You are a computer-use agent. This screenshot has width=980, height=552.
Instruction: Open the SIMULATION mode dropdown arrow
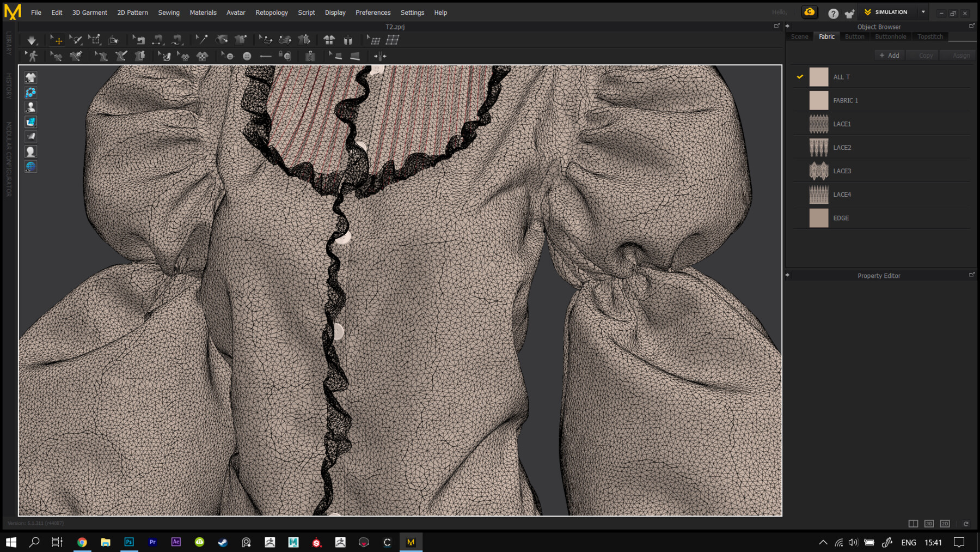923,12
